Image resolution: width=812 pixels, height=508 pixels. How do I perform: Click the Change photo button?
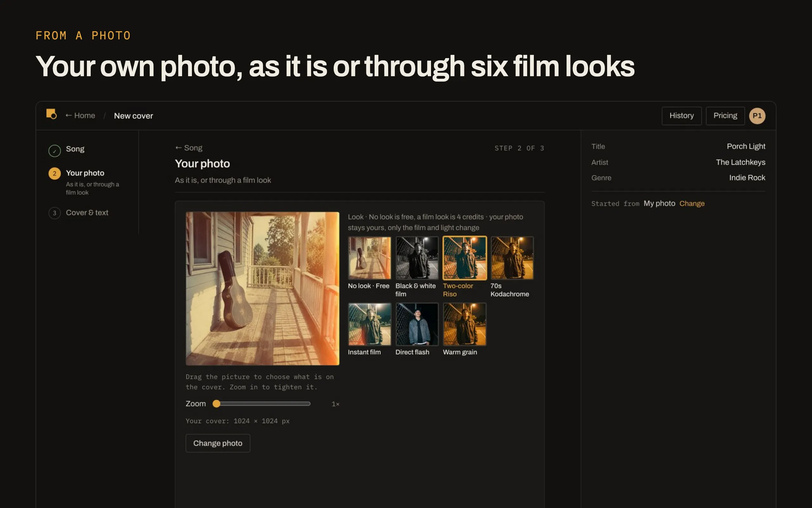pos(218,443)
